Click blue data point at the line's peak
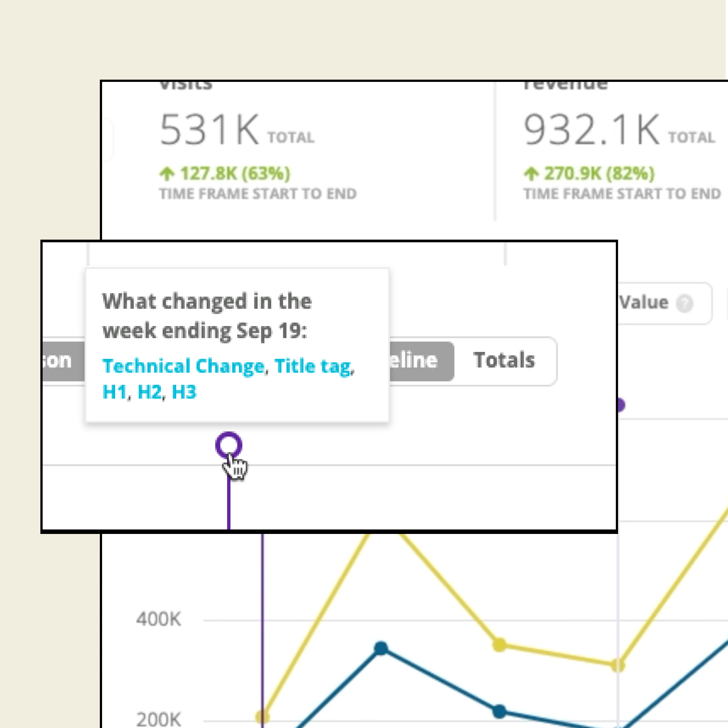Viewport: 728px width, 728px height. coord(381,648)
